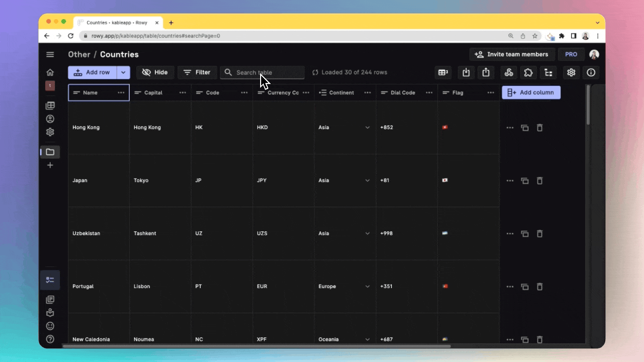Delete the Japan row with trash icon
Screen dimensions: 644x362
coord(539,180)
